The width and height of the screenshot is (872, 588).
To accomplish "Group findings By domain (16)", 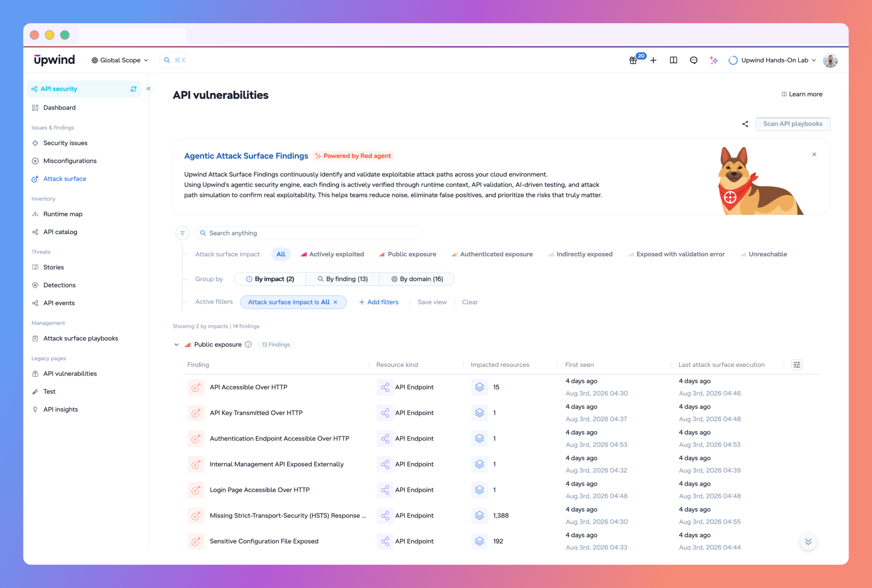I will [x=417, y=279].
